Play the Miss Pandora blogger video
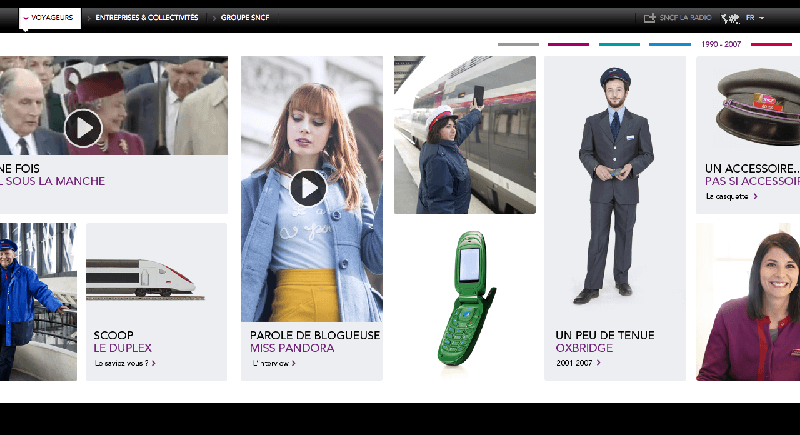The width and height of the screenshot is (800, 435). pos(308,188)
